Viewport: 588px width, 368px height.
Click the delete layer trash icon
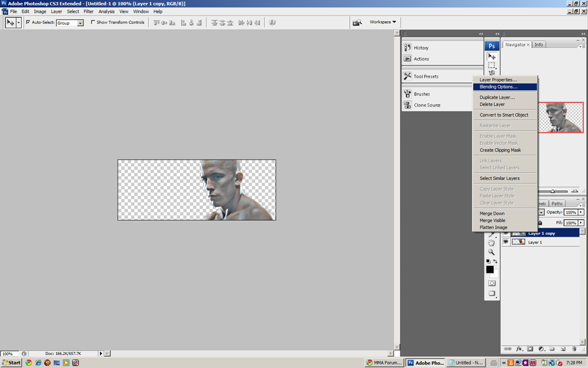point(574,349)
